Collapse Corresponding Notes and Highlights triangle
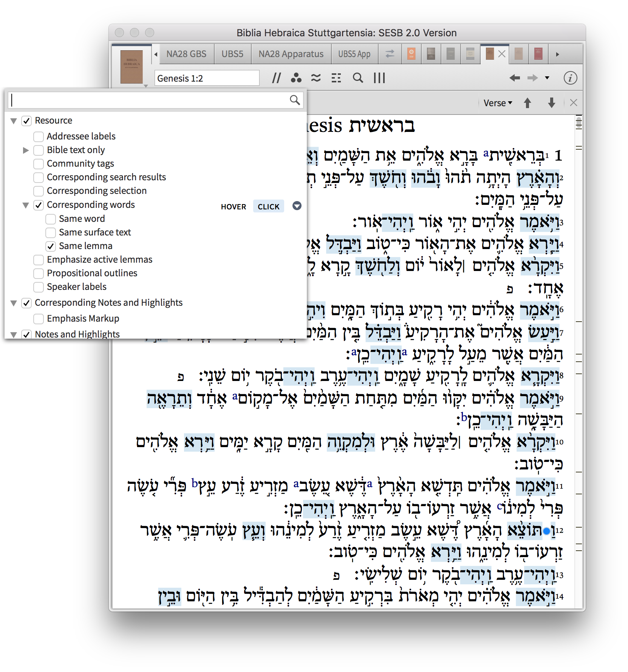628x672 pixels. click(14, 303)
